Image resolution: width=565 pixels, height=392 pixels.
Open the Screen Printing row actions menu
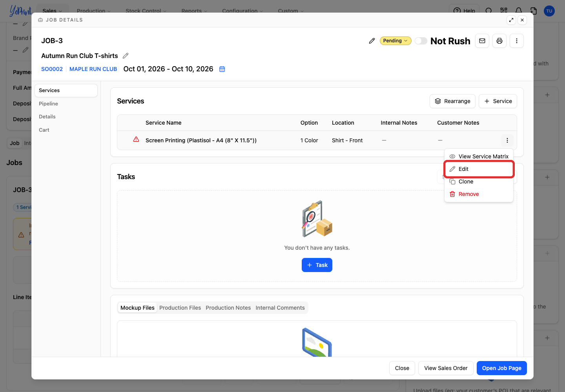coord(507,140)
